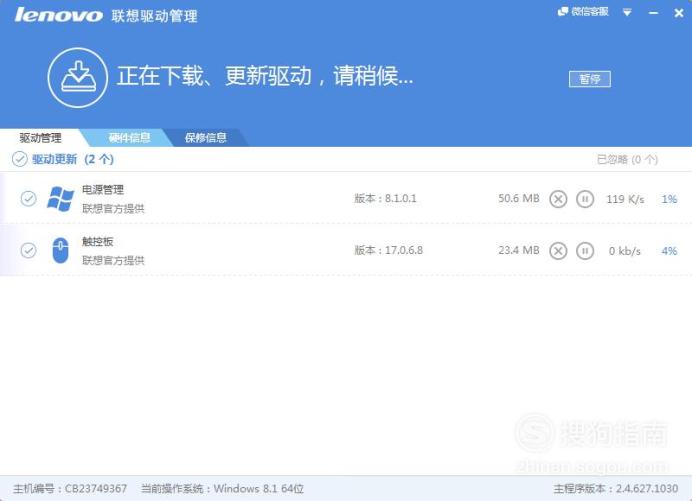Cancel the 电源管理 download
Image resolution: width=692 pixels, height=501 pixels.
pos(558,199)
